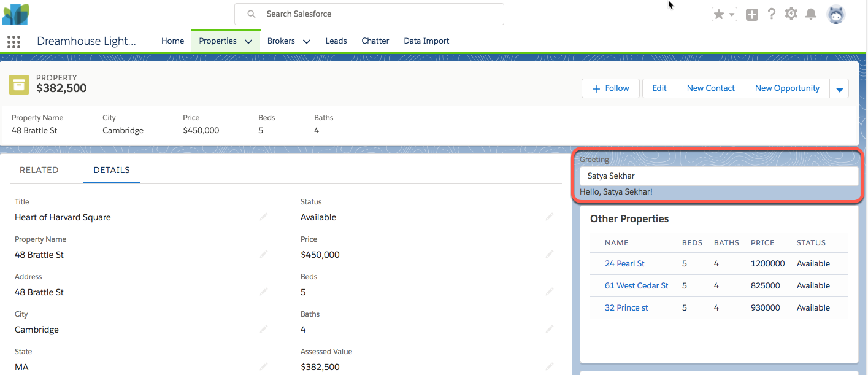Click the Property record icon
The width and height of the screenshot is (868, 375).
(x=19, y=85)
